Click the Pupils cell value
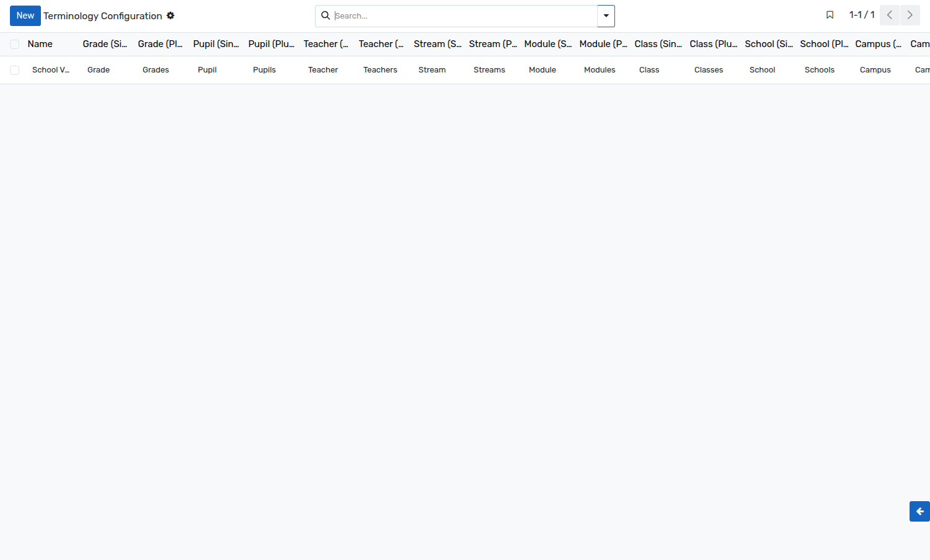Viewport: 930px width, 560px height. click(x=264, y=70)
